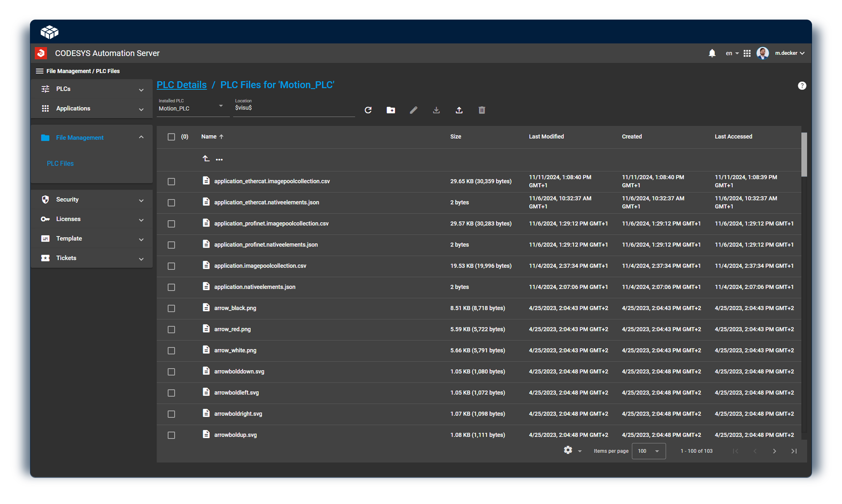Create a new folder
The image size is (842, 504).
pyautogui.click(x=391, y=110)
